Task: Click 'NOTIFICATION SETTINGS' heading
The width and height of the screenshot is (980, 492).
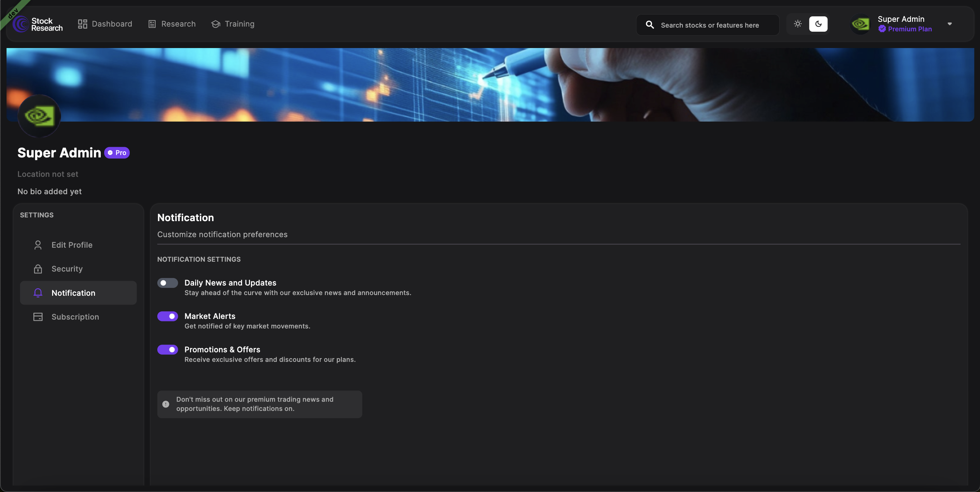Action: click(x=199, y=259)
